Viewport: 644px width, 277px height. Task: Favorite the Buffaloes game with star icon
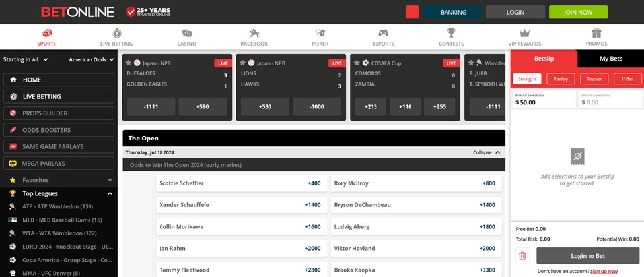[129, 63]
